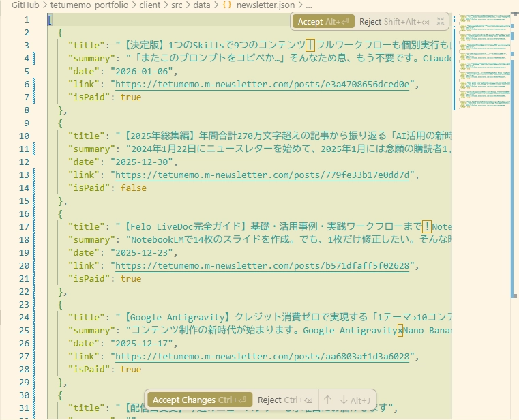This screenshot has height=420, width=519.
Task: Click title text 【2025年総集編】 on line 10
Action: 160,136
